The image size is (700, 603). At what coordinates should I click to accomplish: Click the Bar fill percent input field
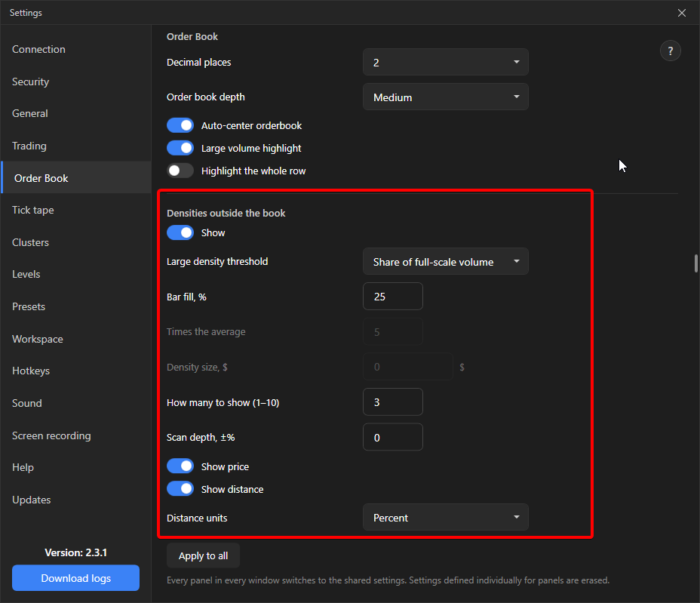coord(393,296)
